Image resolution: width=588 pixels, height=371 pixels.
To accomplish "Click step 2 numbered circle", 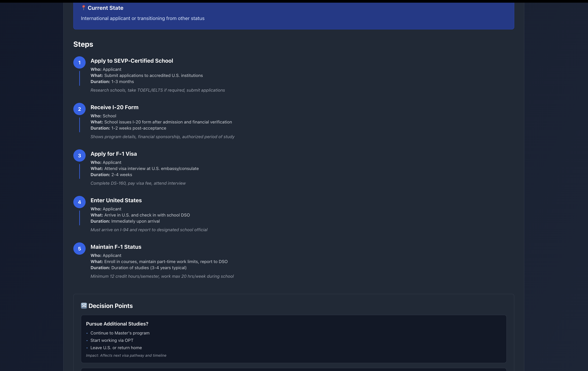I will click(79, 109).
